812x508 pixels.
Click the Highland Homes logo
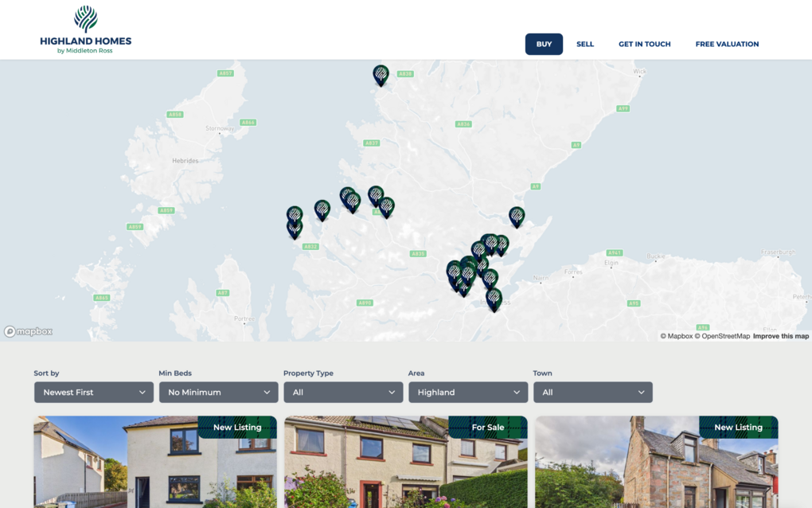click(x=85, y=29)
